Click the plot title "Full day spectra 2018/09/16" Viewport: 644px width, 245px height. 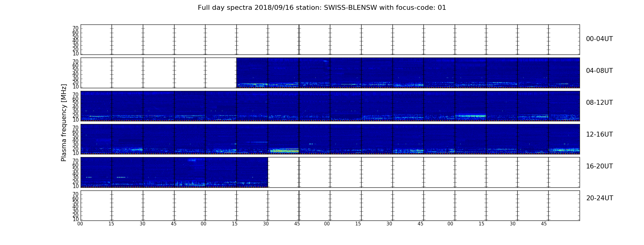pyautogui.click(x=246, y=8)
